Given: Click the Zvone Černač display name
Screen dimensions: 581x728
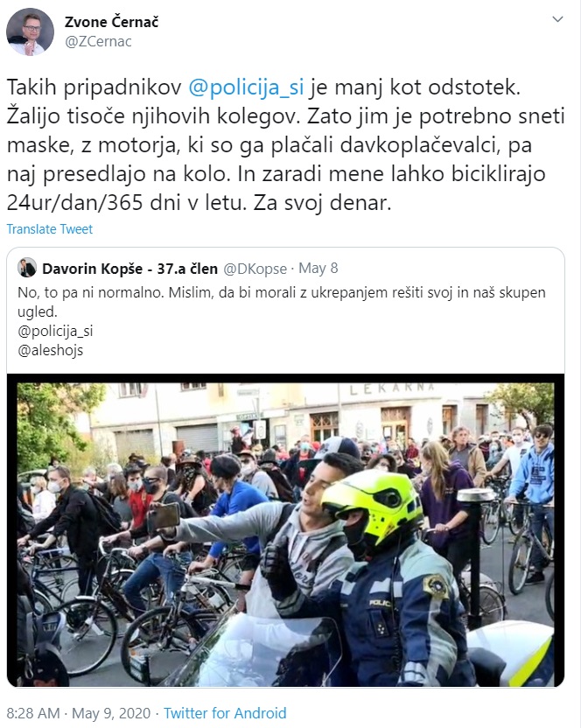Looking at the screenshot, I should 111,22.
